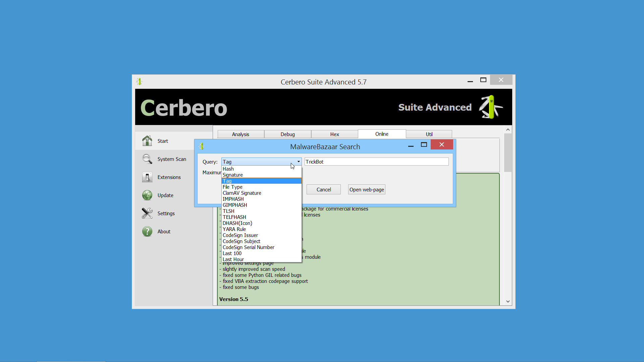Click the About question mark icon

tap(147, 231)
